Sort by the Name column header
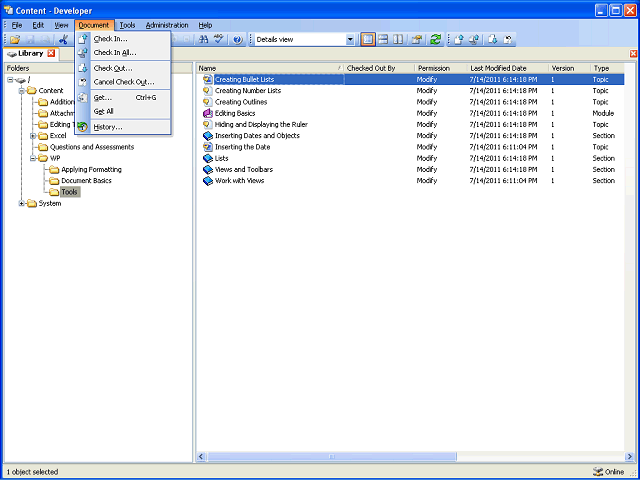This screenshot has width=640, height=480. (x=270, y=68)
